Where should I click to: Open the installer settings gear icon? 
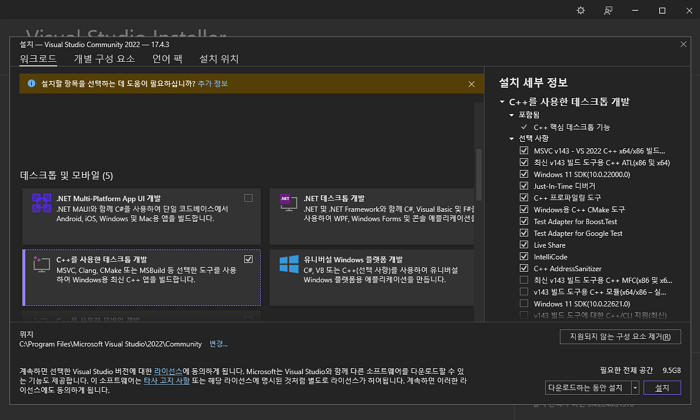(x=580, y=10)
